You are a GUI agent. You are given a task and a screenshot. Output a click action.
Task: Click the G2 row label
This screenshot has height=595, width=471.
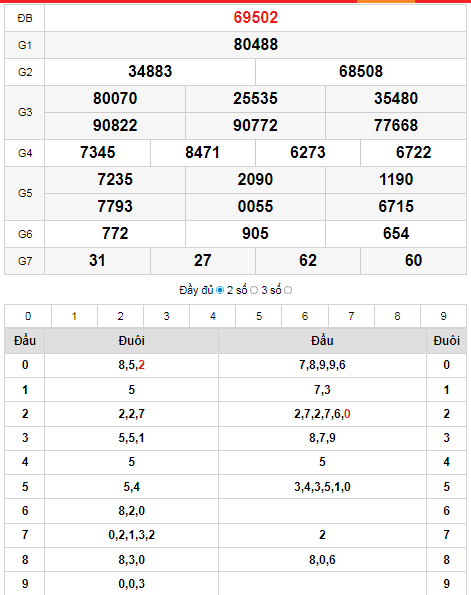tap(25, 72)
